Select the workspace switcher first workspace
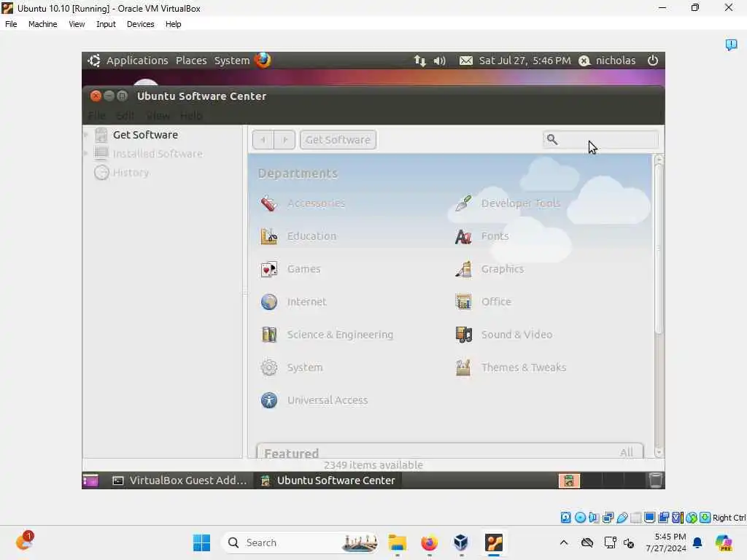This screenshot has height=560, width=747. click(x=569, y=481)
